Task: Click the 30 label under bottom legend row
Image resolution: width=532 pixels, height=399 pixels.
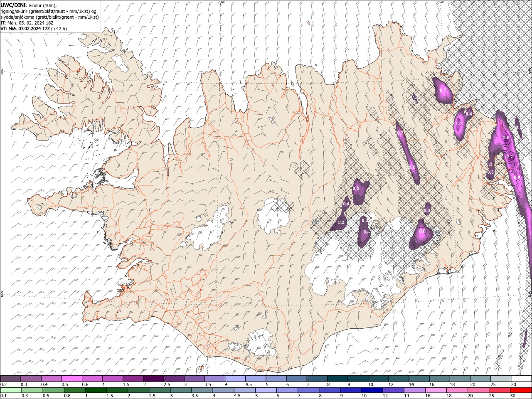Action: click(512, 396)
